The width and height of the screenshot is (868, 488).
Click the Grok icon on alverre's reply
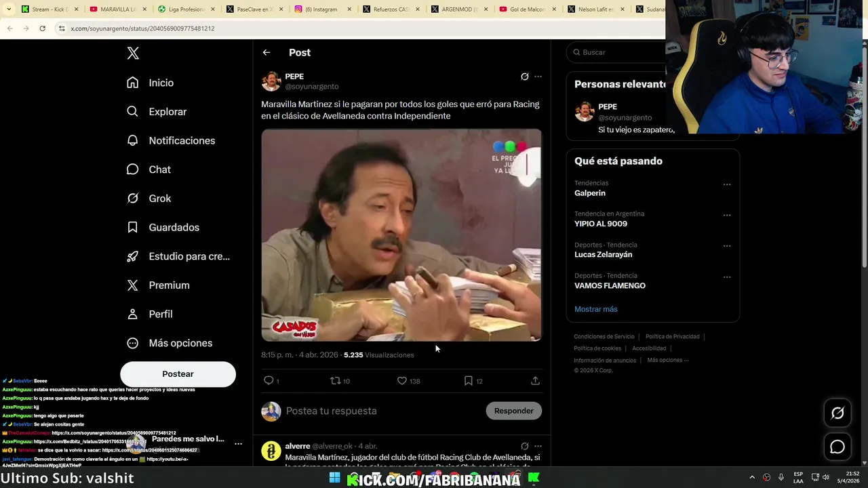click(524, 446)
